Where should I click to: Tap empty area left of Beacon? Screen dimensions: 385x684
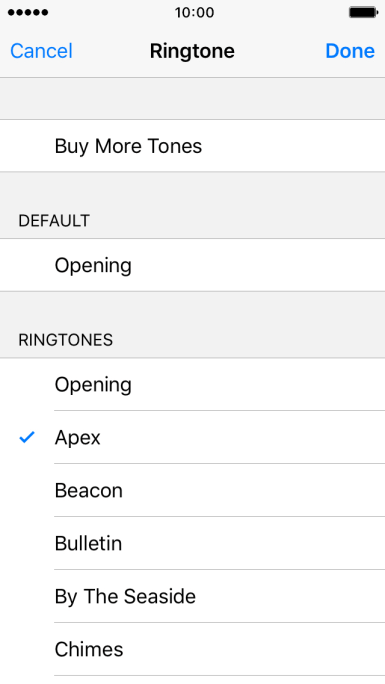point(27,490)
